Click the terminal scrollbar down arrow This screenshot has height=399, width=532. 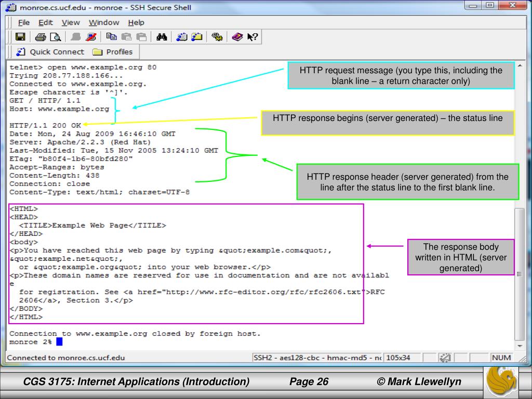pos(520,346)
